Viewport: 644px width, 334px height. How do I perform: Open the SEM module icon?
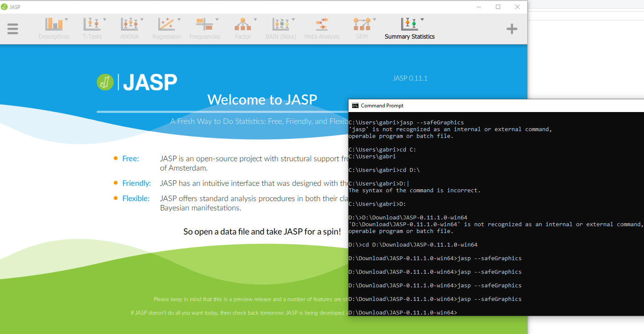point(362,24)
